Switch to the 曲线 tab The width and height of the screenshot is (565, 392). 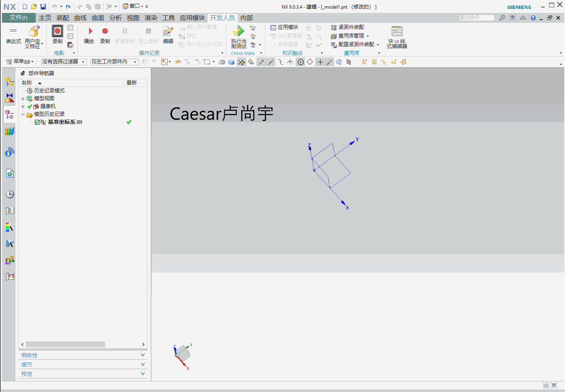click(80, 18)
